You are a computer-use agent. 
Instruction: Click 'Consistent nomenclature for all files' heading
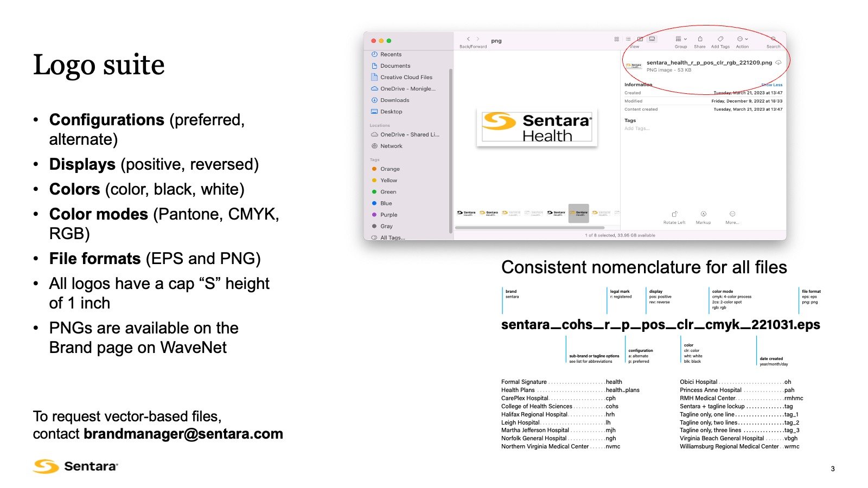(644, 267)
